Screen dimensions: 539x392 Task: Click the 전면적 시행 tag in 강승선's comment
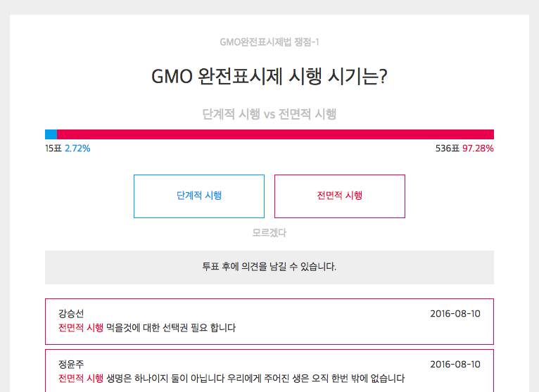click(81, 328)
